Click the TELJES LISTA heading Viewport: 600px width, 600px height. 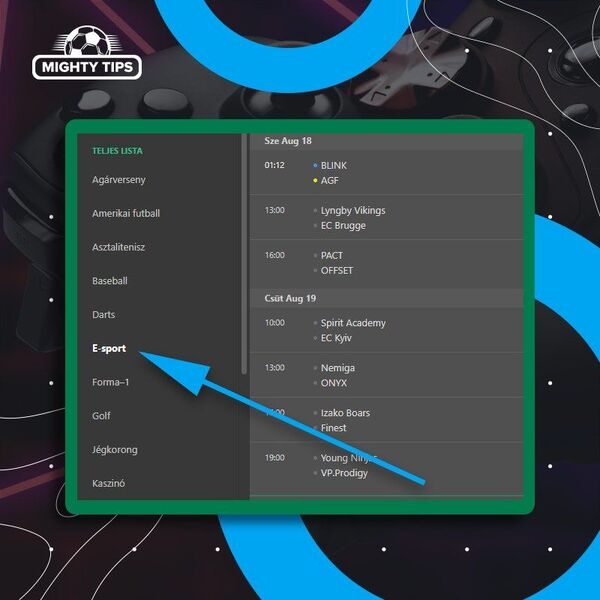pyautogui.click(x=117, y=151)
